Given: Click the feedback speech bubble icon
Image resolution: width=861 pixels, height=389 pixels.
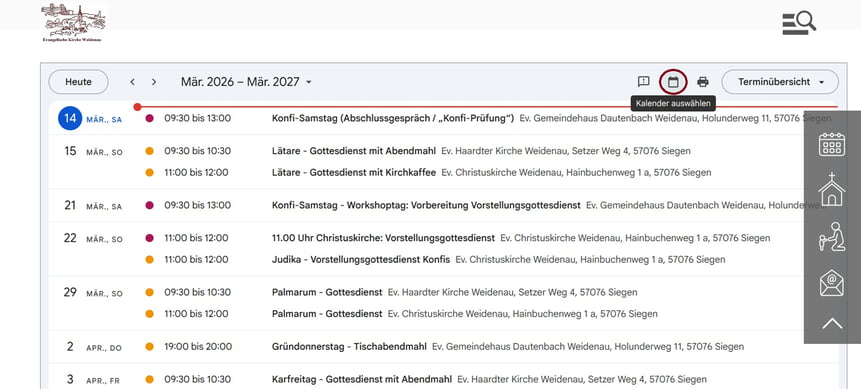Looking at the screenshot, I should 644,82.
